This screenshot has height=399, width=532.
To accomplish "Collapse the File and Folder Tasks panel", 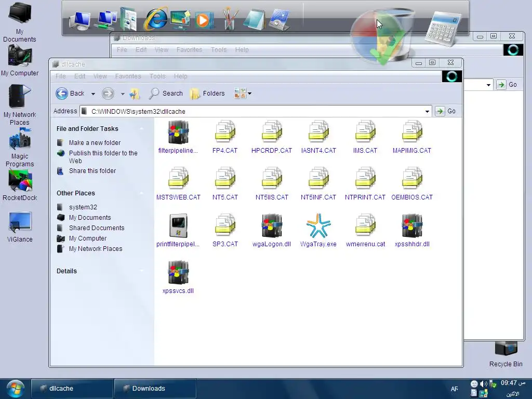I will click(141, 129).
